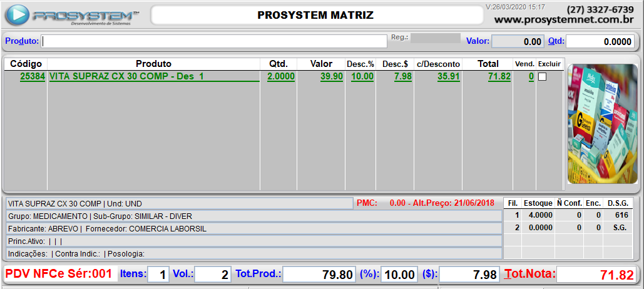Viewport: 644px width, 289px height.
Task: Click the unit value 39.90 cell
Action: point(332,76)
